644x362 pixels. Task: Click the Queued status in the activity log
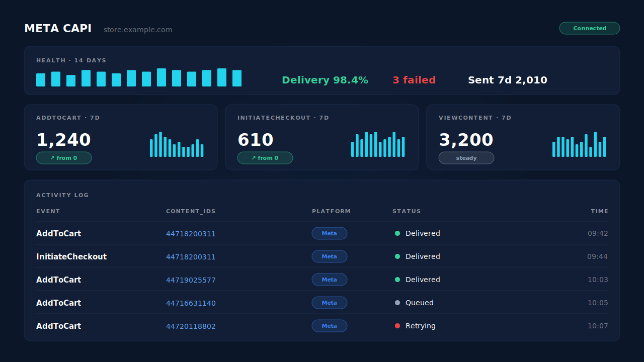[414, 303]
